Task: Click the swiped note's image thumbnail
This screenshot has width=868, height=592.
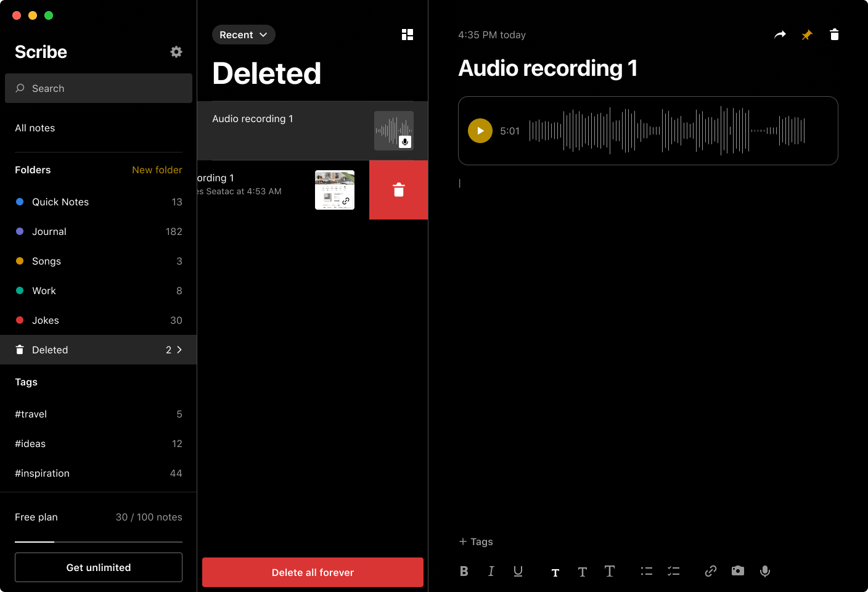Action: (335, 190)
